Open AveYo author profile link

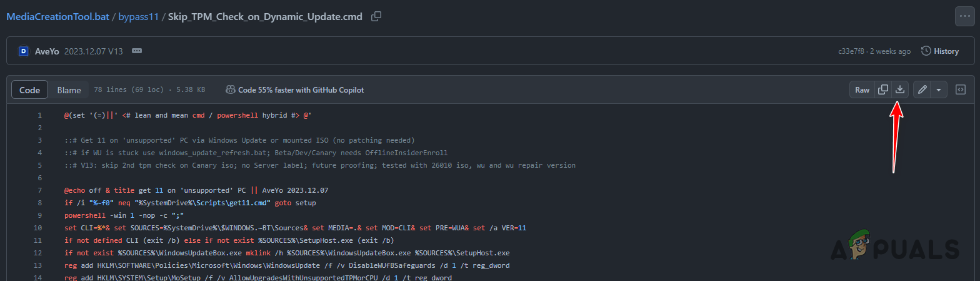[47, 51]
